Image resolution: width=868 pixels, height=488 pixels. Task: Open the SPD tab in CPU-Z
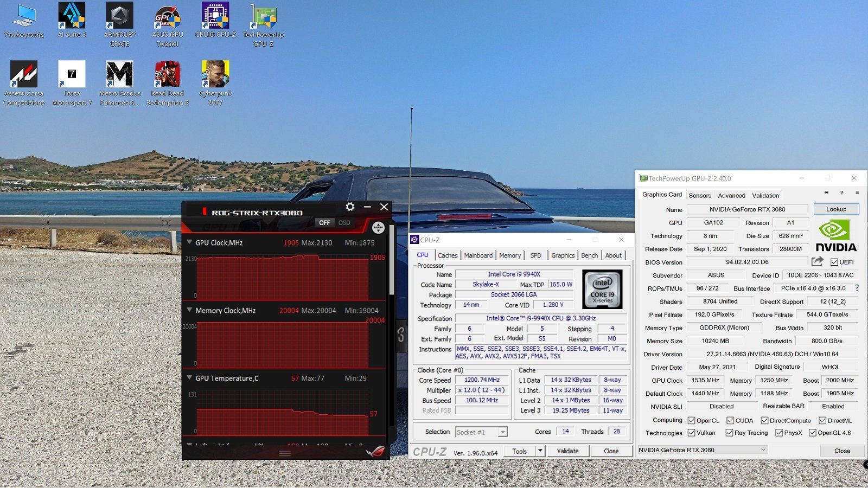click(x=536, y=255)
